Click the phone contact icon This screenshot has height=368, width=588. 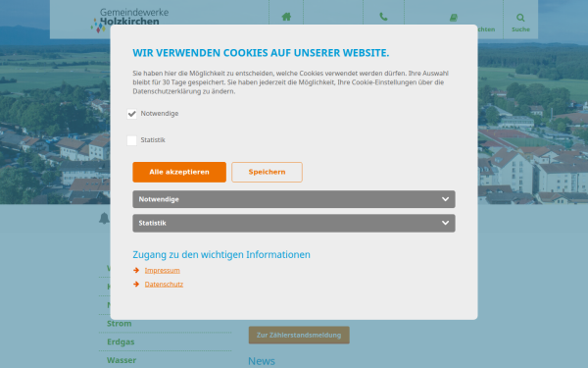[383, 17]
